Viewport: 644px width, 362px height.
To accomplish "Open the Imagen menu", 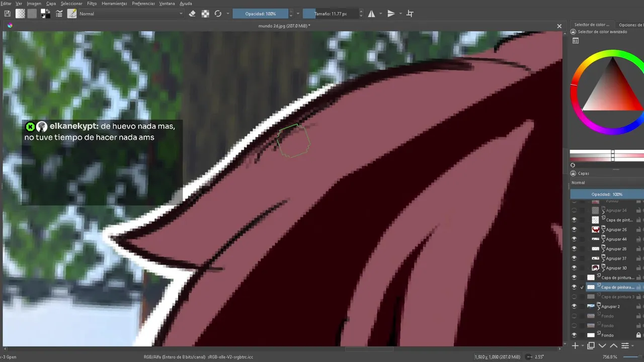I will pos(34,4).
